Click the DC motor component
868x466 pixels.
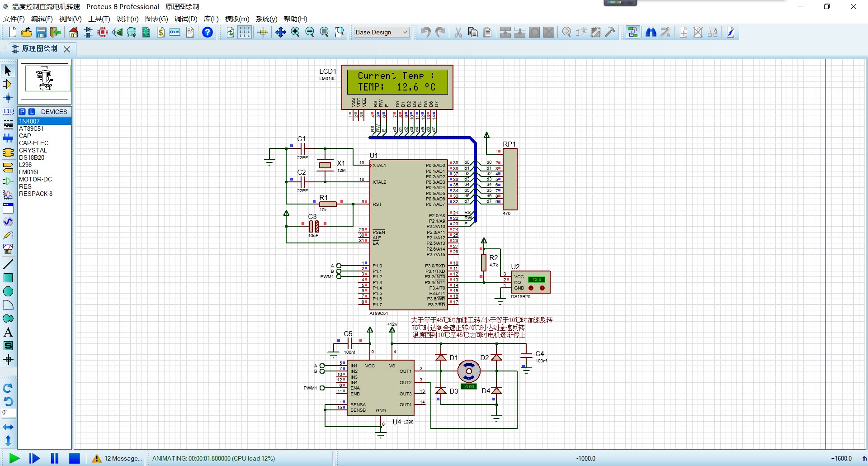point(469,371)
